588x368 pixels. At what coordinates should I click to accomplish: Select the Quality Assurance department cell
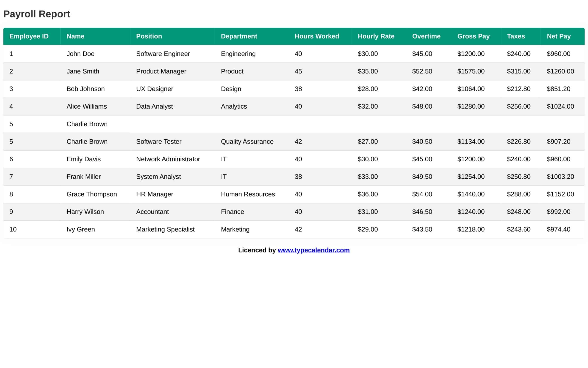[247, 141]
